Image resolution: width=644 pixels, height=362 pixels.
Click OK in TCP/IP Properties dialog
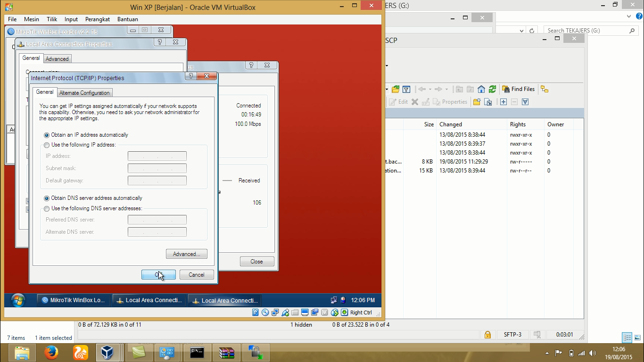[158, 275]
